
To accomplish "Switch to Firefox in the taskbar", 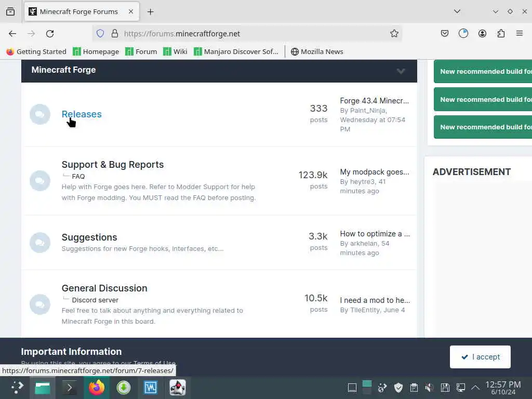I will (97, 388).
